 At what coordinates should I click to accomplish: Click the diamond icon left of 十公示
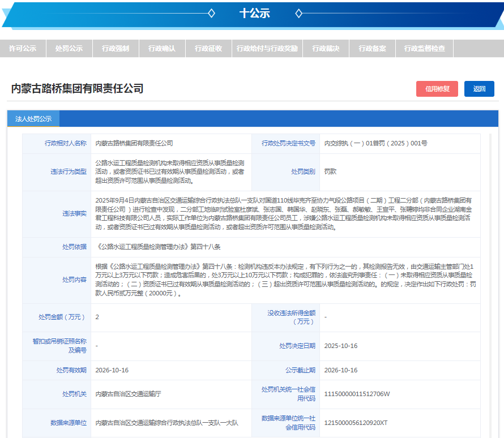click(211, 13)
